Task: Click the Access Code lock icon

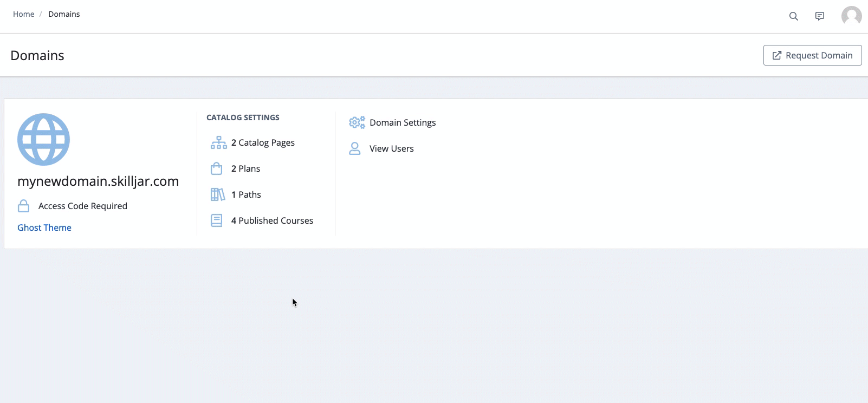Action: [24, 206]
